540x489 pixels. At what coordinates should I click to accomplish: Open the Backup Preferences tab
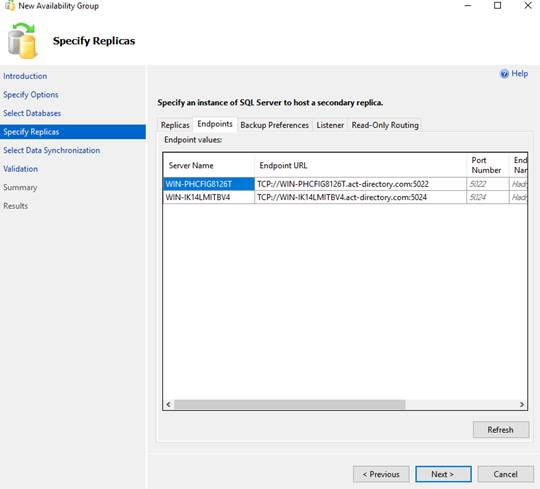coord(274,125)
